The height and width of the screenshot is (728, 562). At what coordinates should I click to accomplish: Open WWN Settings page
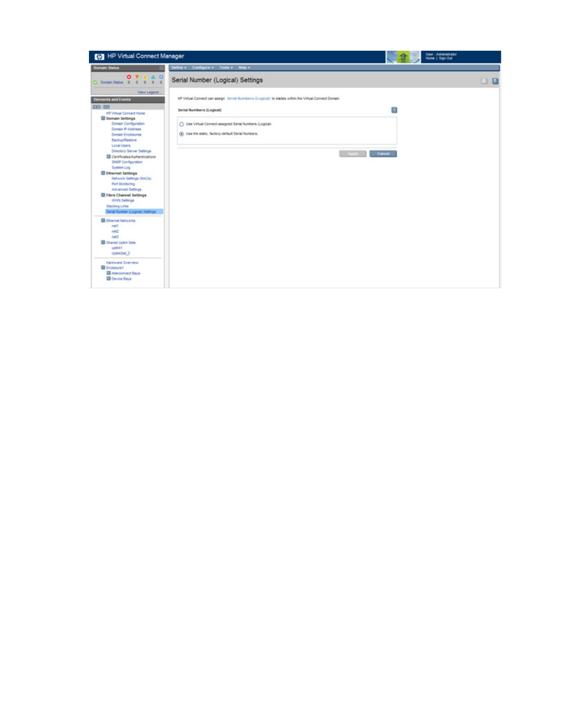123,200
